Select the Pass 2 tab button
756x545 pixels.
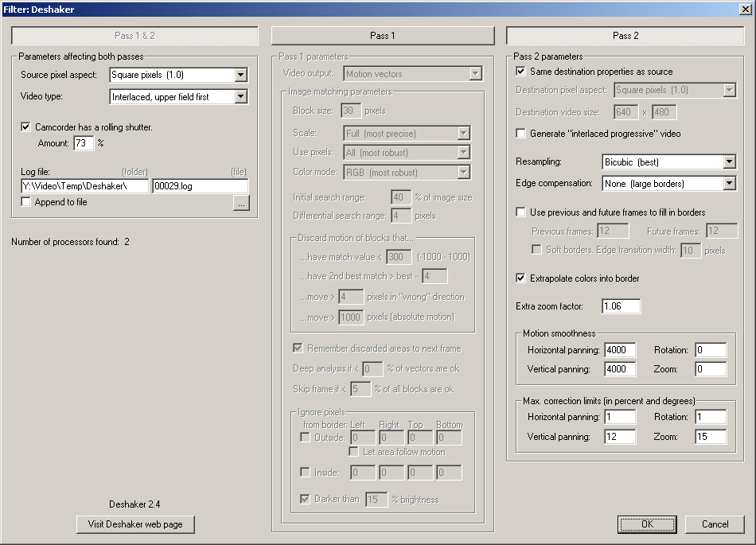[625, 36]
